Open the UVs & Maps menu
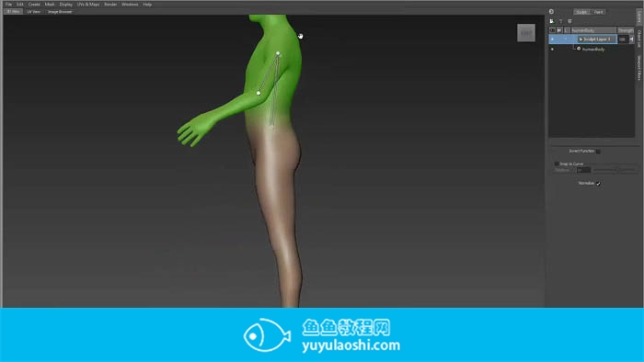 pyautogui.click(x=88, y=4)
